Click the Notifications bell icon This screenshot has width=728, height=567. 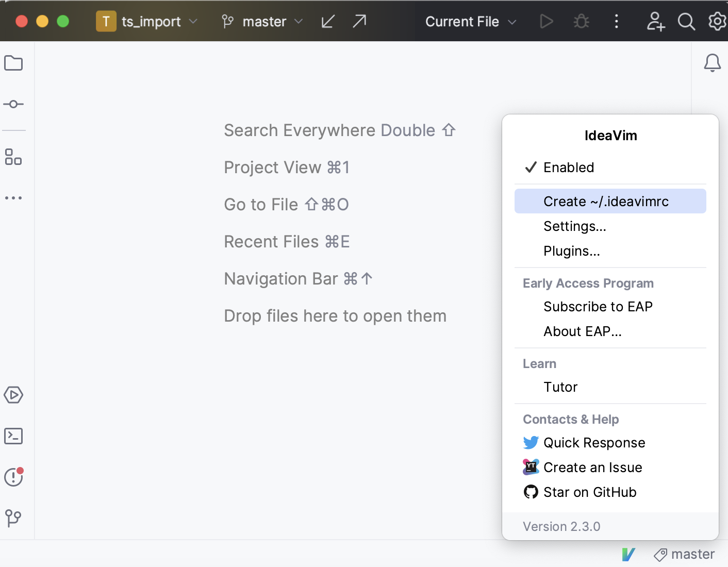[713, 63]
